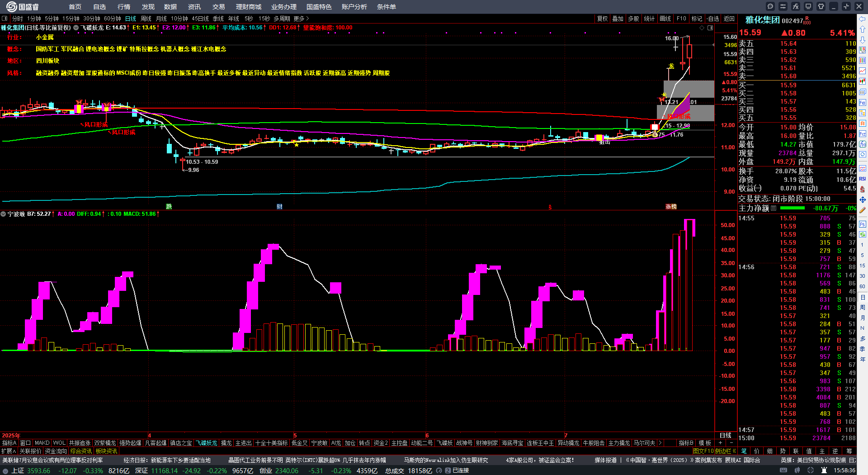
Task: Click the 叠加 overlay button
Action: (618, 19)
